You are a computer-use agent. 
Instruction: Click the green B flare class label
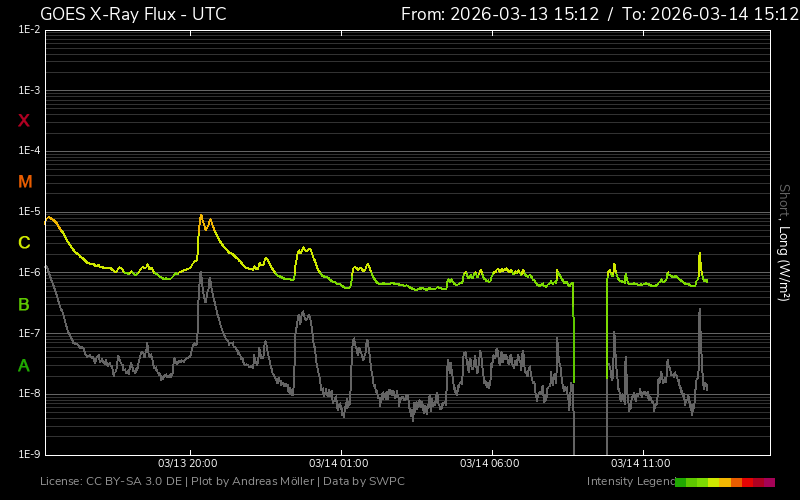[24, 305]
